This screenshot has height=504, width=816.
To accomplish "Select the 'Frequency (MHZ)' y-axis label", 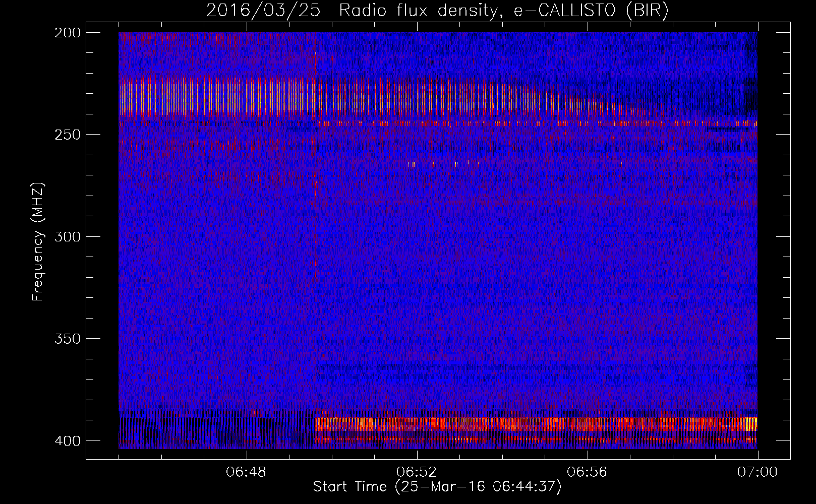I will pos(38,241).
